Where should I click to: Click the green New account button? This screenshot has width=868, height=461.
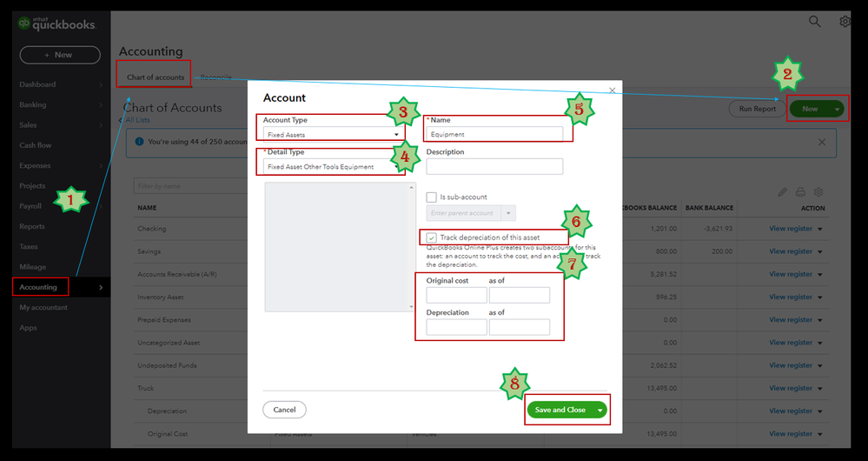point(810,109)
